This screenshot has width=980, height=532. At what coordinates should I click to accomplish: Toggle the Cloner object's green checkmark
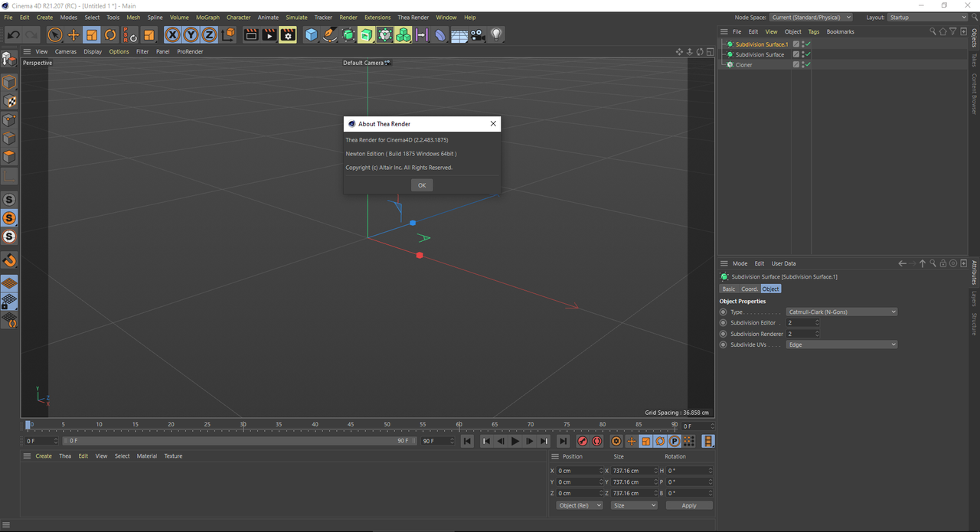[808, 64]
